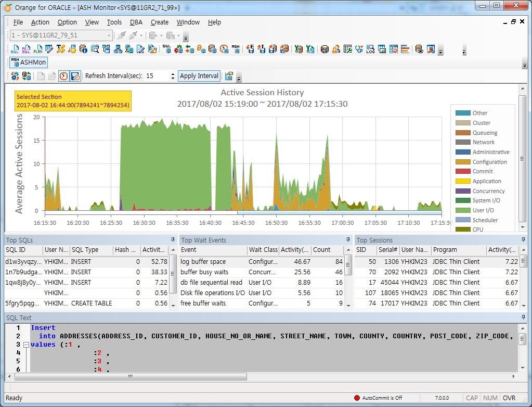The image size is (532, 407).
Task: Toggle the saved-history clock button
Action: [x=75, y=76]
